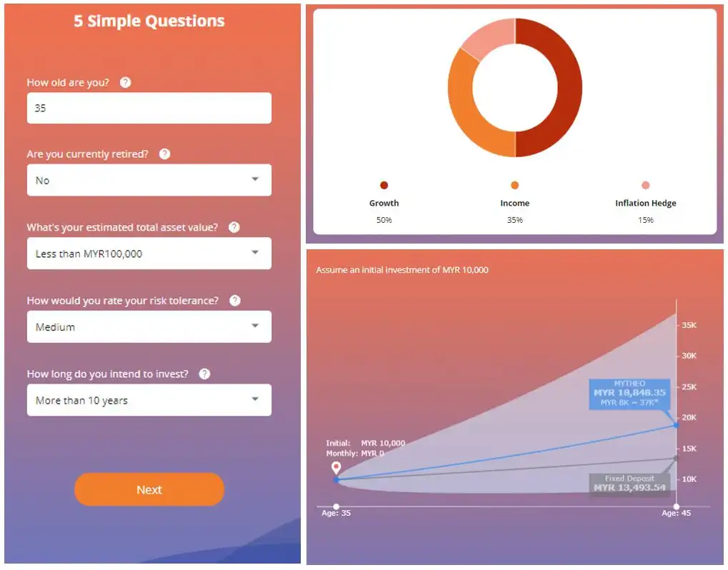The height and width of the screenshot is (570, 728).
Task: Click help icon beside 'How old are you?'
Action: click(x=125, y=82)
